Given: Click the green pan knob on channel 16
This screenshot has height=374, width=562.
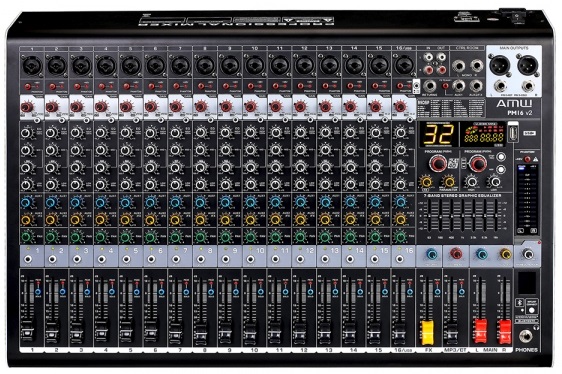Looking at the screenshot, I should click(400, 237).
